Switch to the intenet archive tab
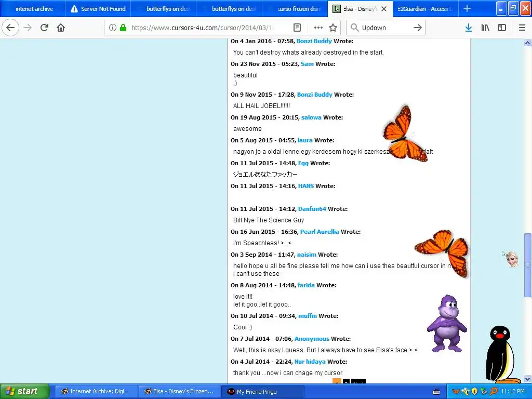 pyautogui.click(x=33, y=9)
